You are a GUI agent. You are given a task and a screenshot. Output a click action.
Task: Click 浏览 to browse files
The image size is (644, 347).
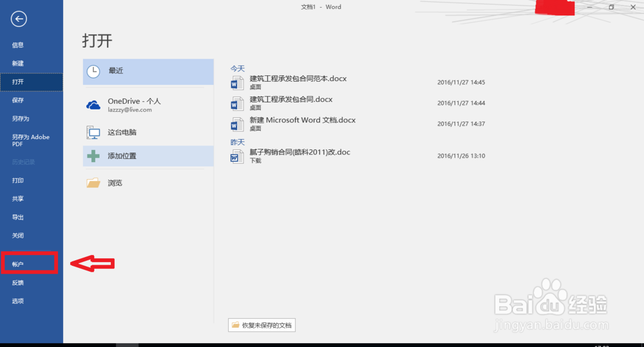coord(148,183)
